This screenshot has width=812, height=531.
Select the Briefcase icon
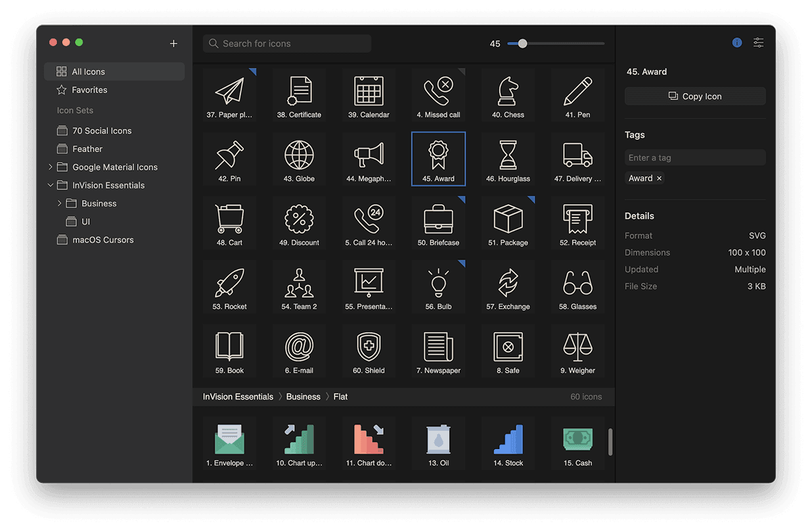pyautogui.click(x=438, y=223)
